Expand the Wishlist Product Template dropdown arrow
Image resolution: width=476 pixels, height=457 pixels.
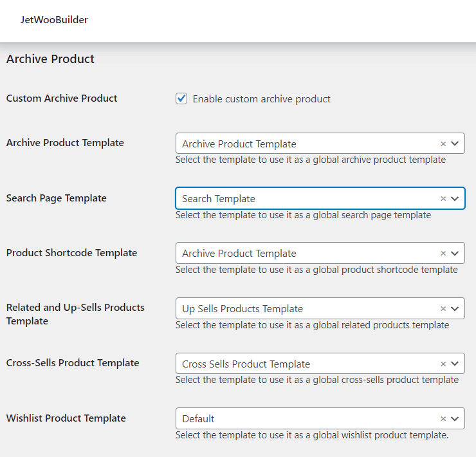pos(454,419)
